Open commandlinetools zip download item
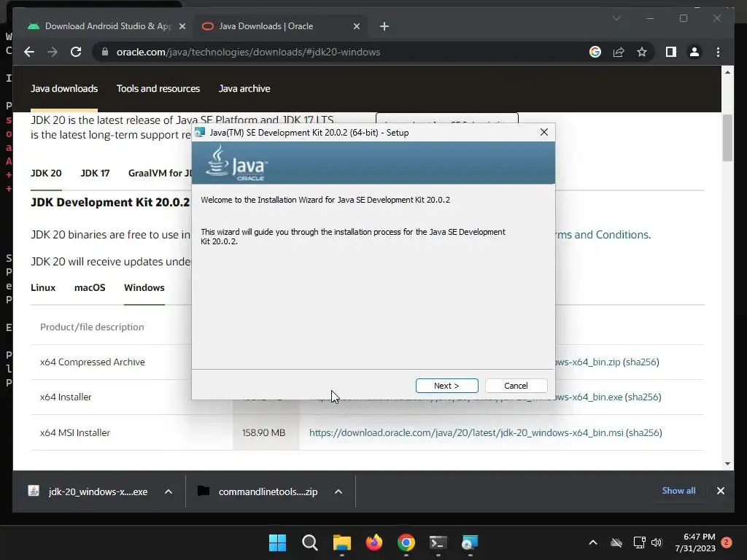The height and width of the screenshot is (560, 747). coord(258,491)
